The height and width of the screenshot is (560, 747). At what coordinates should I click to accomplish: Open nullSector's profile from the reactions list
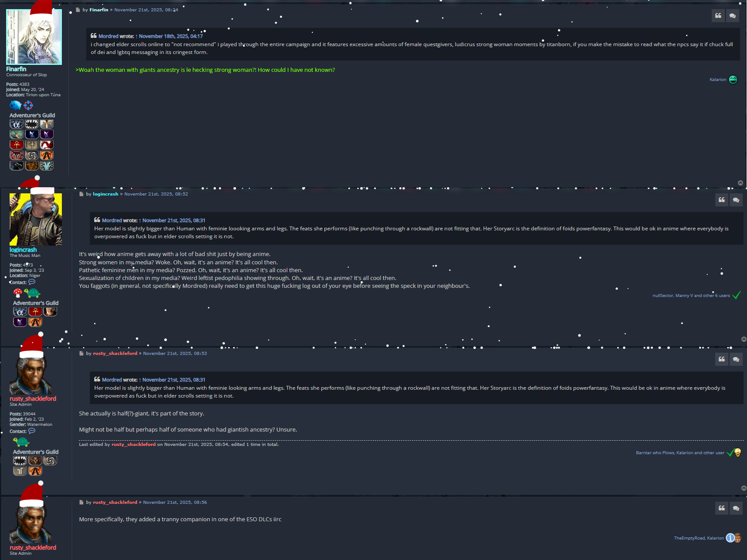(662, 296)
